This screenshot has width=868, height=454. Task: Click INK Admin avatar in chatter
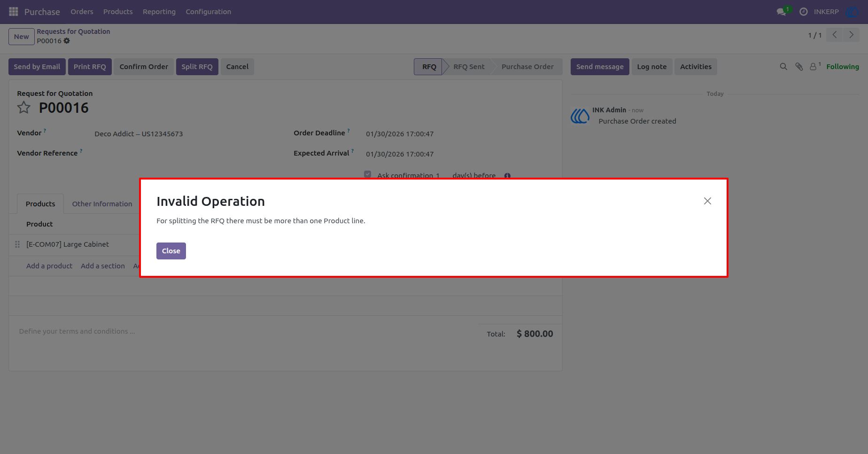pyautogui.click(x=580, y=116)
